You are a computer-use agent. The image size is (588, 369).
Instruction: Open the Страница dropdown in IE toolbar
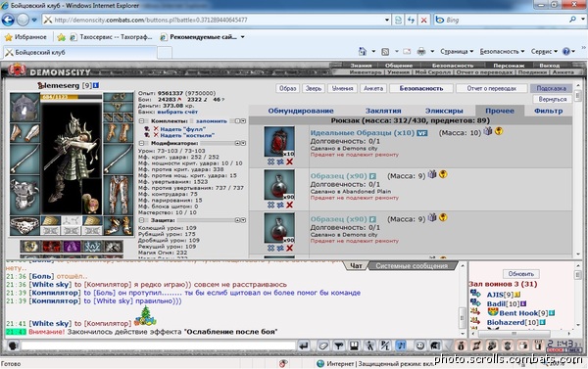point(457,51)
